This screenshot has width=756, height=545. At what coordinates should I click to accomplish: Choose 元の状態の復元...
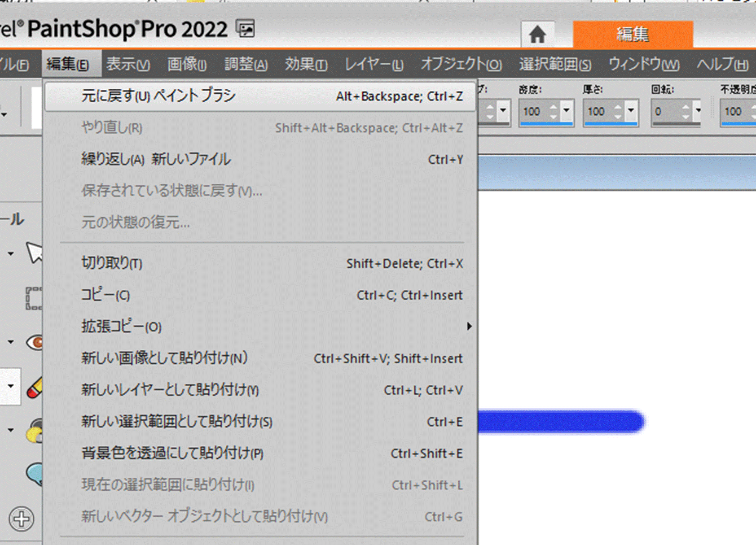260,222
